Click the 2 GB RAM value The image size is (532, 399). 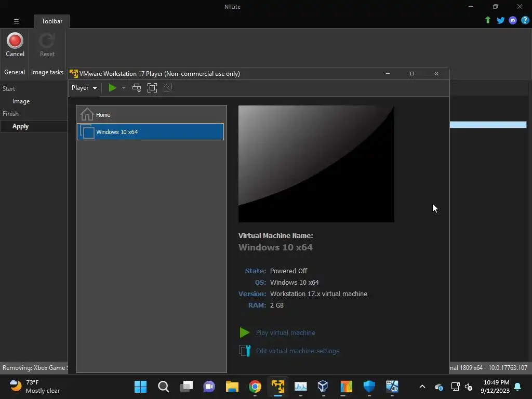pos(277,305)
